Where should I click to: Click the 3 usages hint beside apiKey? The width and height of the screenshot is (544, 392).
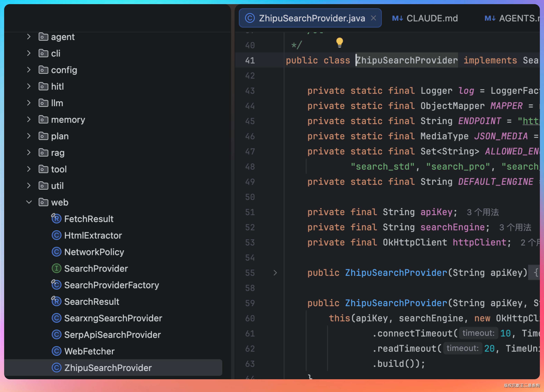tap(483, 212)
